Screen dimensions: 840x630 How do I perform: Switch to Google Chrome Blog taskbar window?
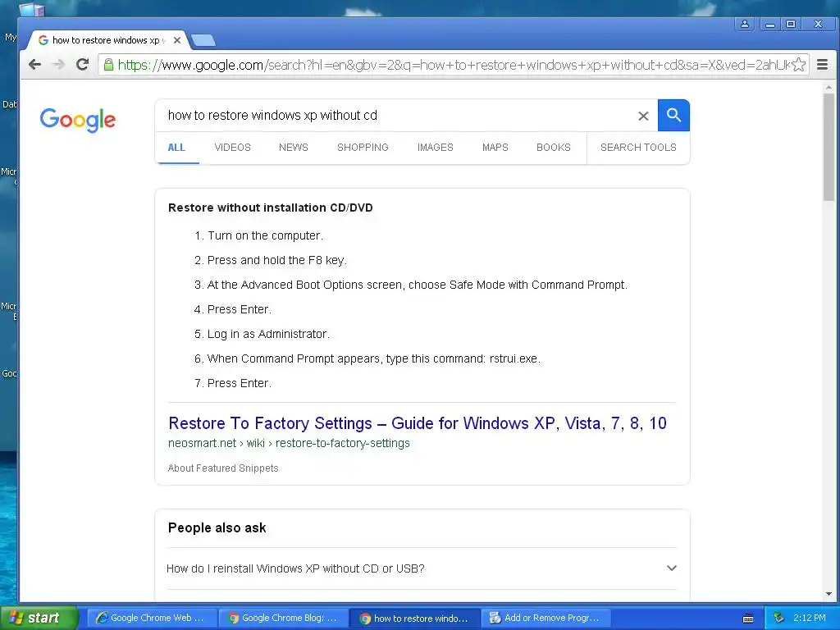click(283, 619)
